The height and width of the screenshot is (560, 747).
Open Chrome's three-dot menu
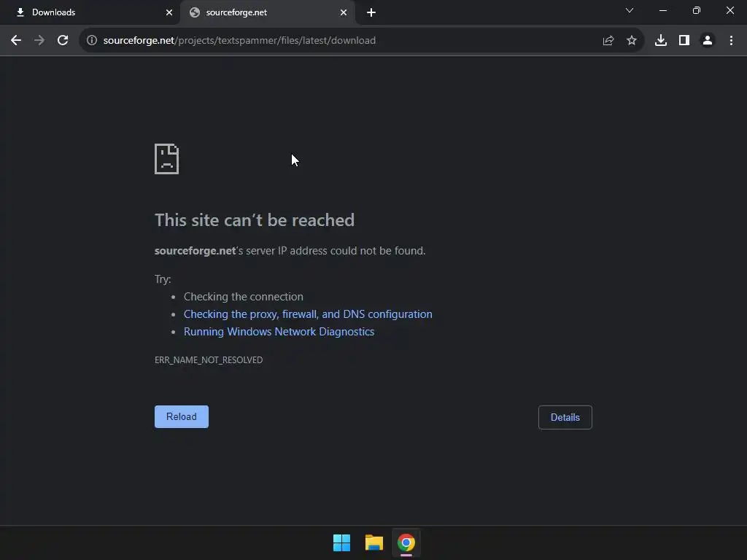click(x=731, y=41)
